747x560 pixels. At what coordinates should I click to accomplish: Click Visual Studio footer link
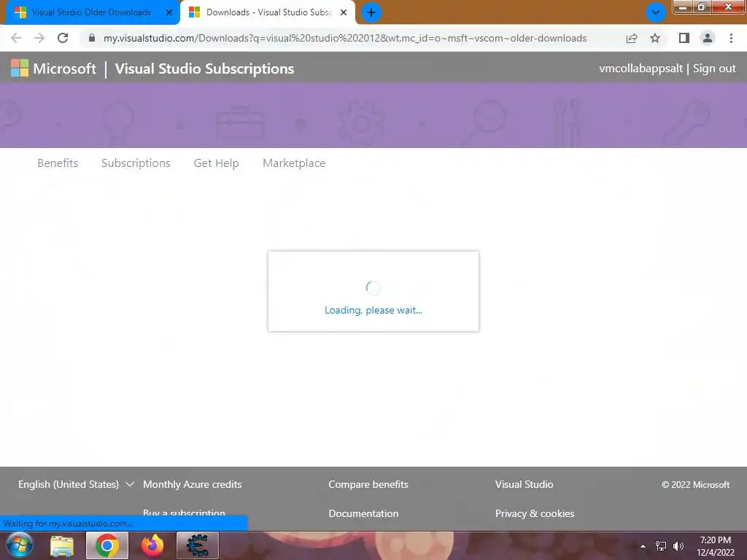(x=524, y=484)
